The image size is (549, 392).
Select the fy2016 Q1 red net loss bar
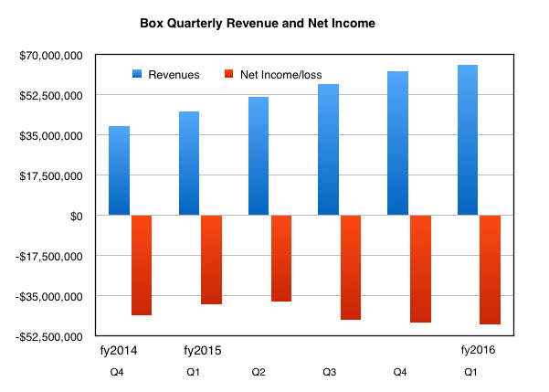coord(490,270)
